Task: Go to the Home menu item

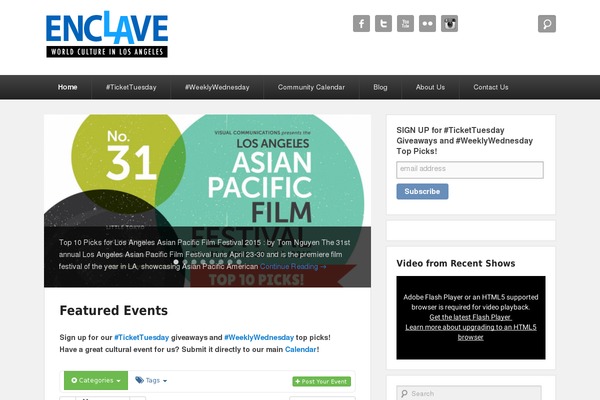Action: (67, 87)
